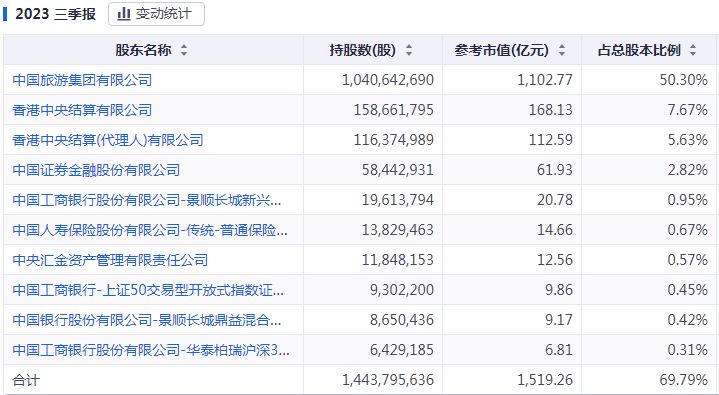Sort by 持股数(股) column arrows

(409, 50)
